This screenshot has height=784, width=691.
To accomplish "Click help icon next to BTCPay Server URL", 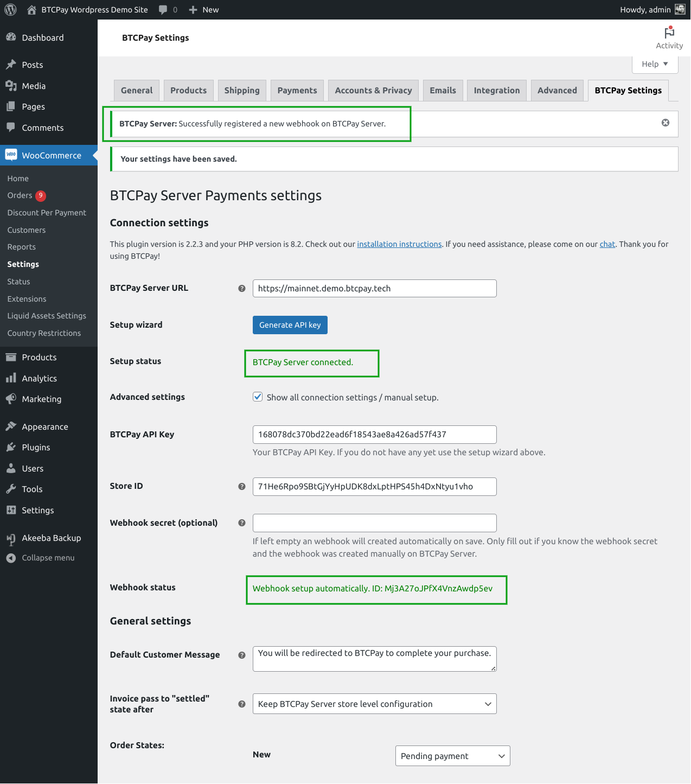I will (x=242, y=288).
